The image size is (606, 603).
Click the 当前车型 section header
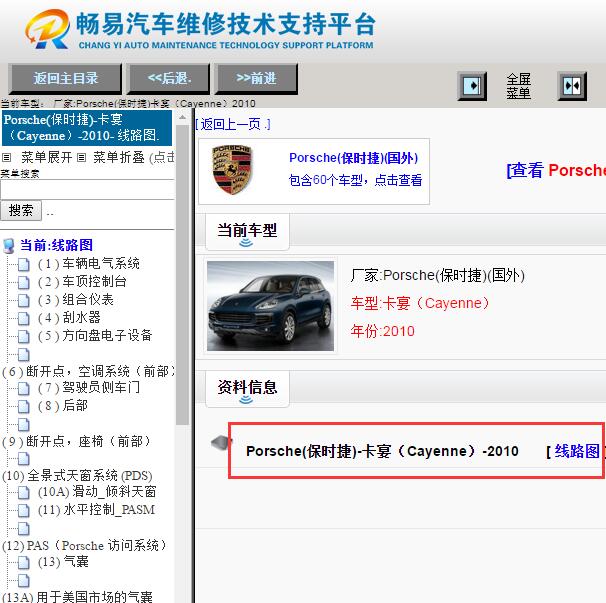point(247,232)
